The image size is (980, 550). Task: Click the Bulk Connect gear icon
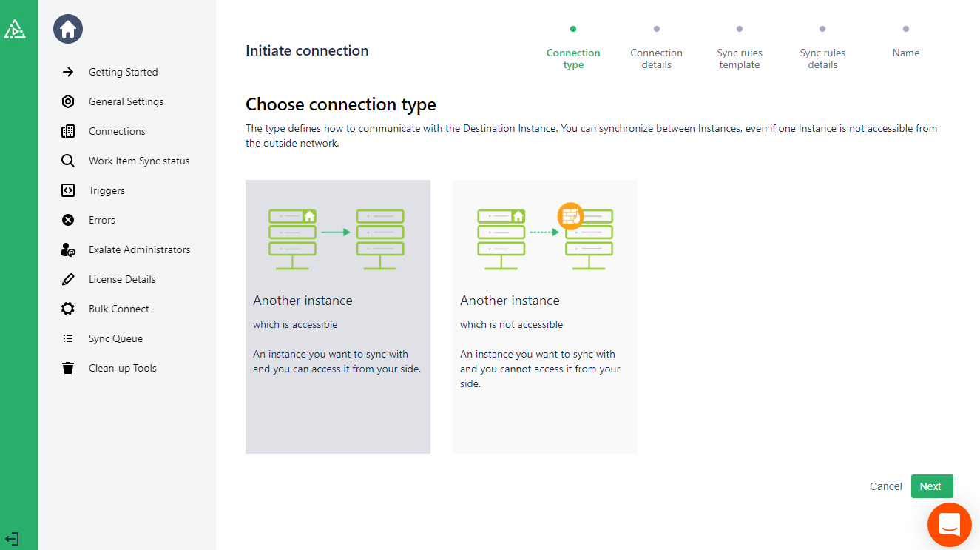coord(68,309)
